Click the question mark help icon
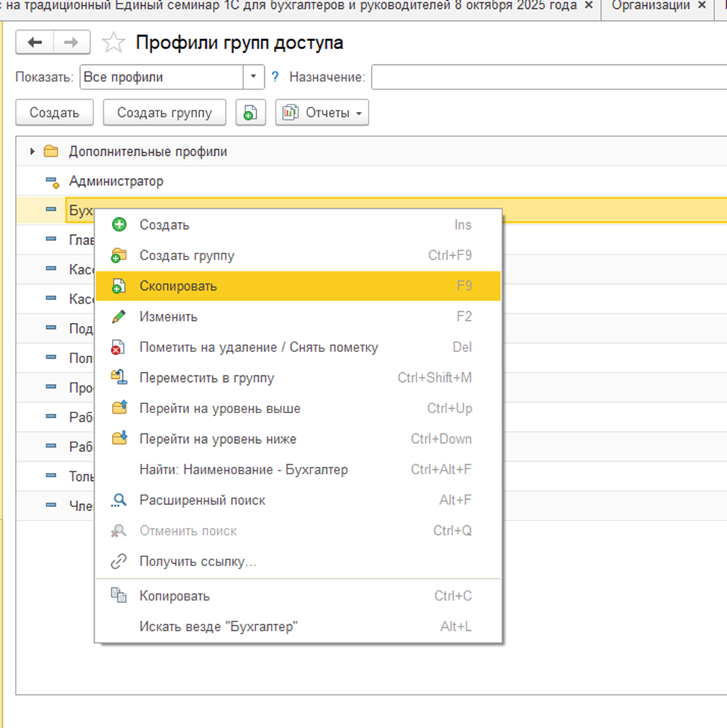This screenshot has height=728, width=727. click(x=275, y=77)
